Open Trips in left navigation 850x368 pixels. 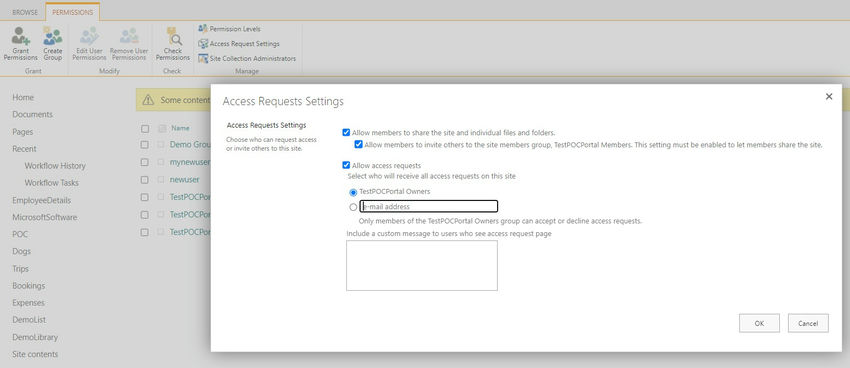pyautogui.click(x=21, y=269)
